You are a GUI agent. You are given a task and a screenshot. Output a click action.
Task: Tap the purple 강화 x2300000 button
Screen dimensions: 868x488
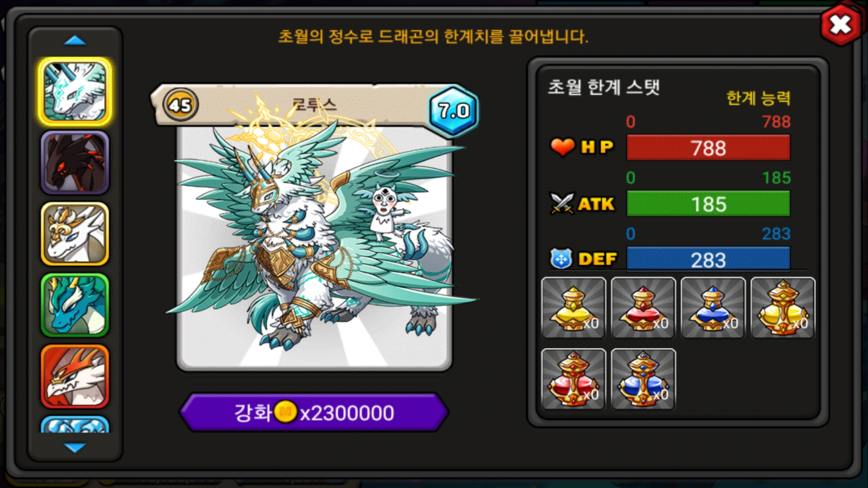coord(314,412)
